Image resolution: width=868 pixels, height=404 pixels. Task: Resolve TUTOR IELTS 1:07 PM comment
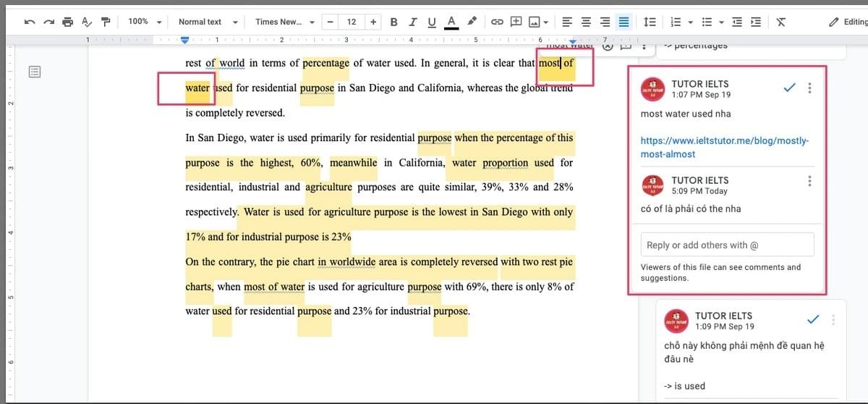point(789,88)
